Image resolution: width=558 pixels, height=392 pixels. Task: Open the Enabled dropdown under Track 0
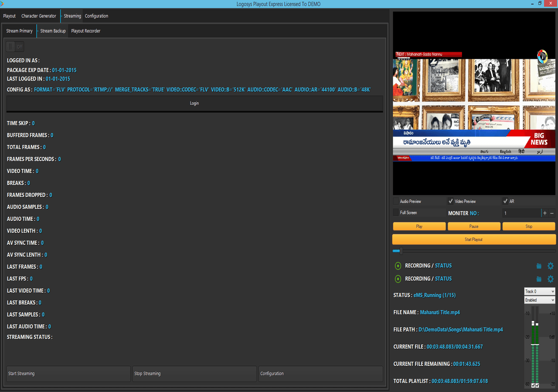pyautogui.click(x=539, y=300)
